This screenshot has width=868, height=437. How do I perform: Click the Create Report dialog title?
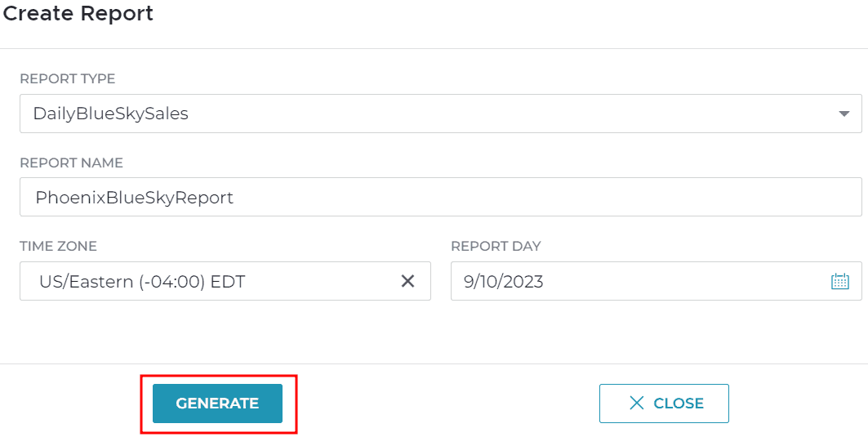click(78, 13)
